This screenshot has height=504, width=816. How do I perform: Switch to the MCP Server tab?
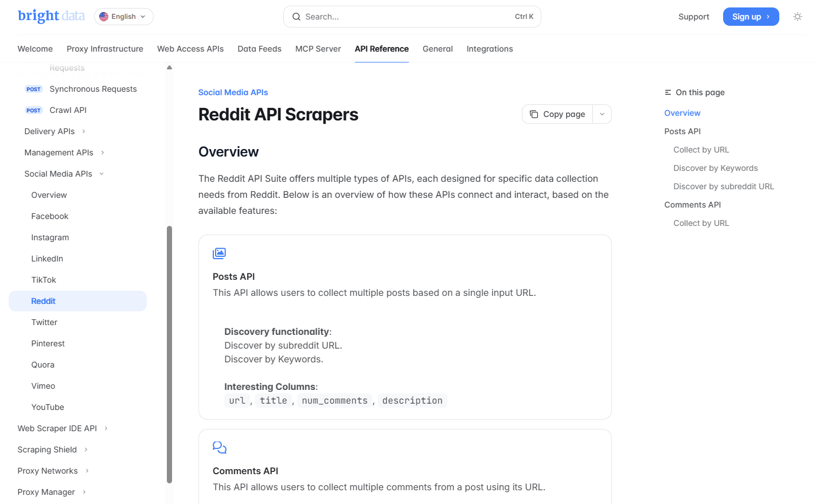point(318,49)
